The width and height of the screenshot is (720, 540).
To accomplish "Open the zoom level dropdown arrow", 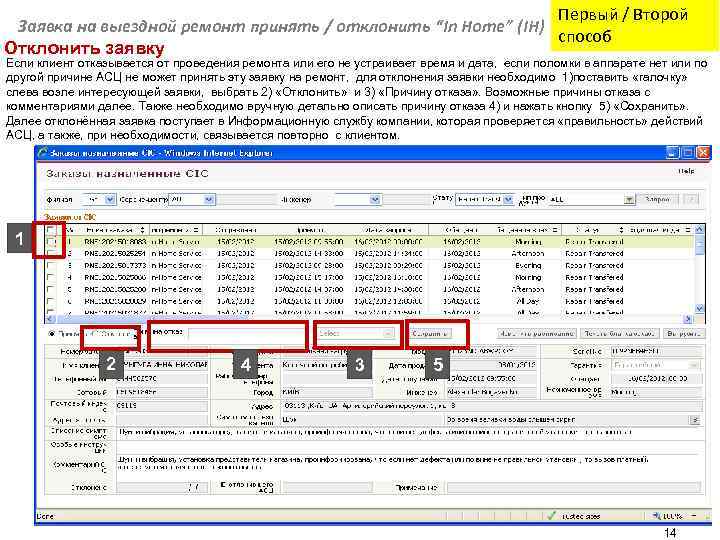I will click(693, 516).
